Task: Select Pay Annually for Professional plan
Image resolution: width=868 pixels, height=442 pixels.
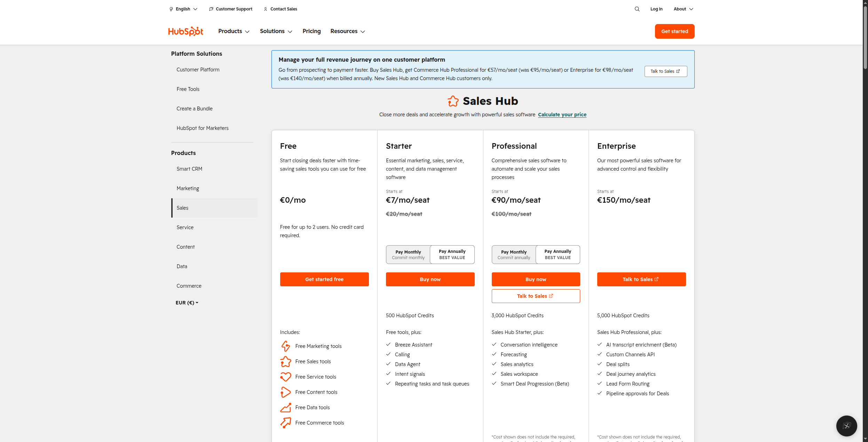Action: 558,255
